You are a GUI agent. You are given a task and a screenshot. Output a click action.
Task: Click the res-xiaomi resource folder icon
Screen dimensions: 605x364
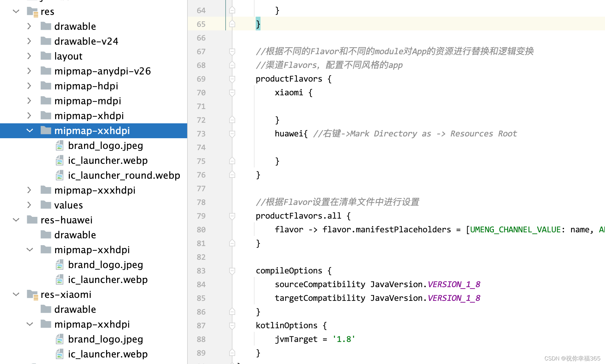tap(32, 295)
